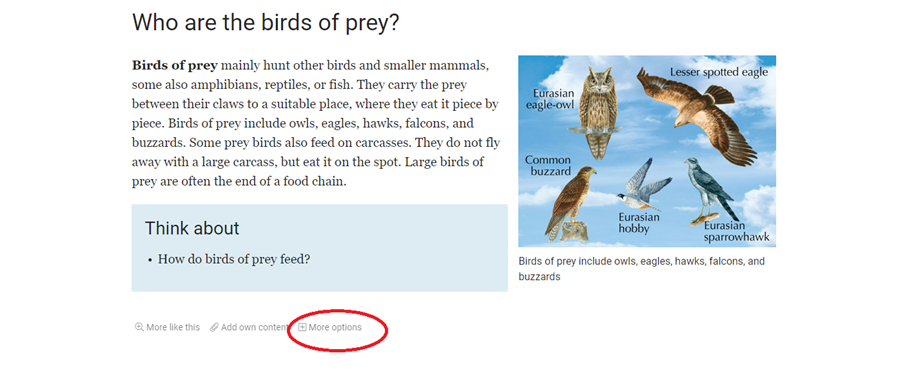Select the Common buzzard perched on stump
The image size is (898, 371).
570,203
